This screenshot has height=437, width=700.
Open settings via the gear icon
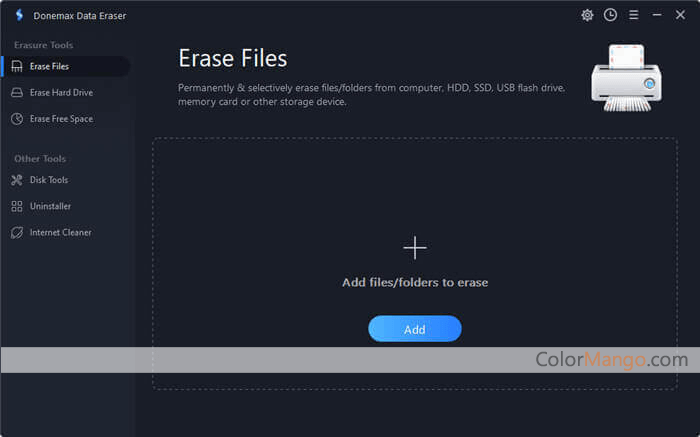tap(587, 15)
